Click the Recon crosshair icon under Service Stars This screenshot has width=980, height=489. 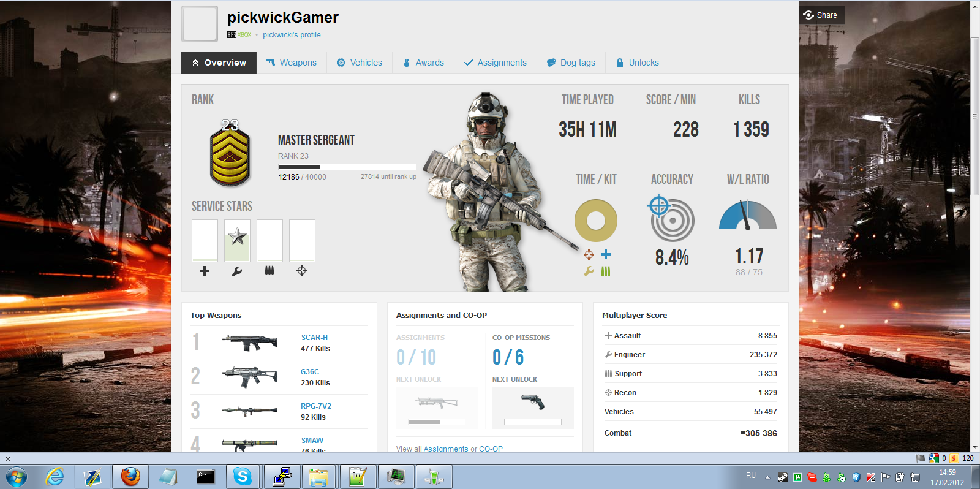301,271
